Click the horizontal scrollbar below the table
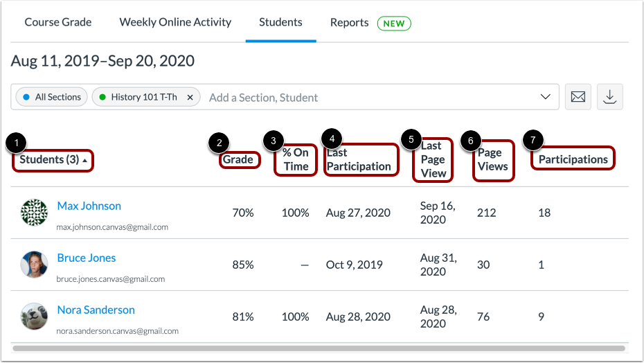This screenshot has width=644, height=363. (x=319, y=348)
